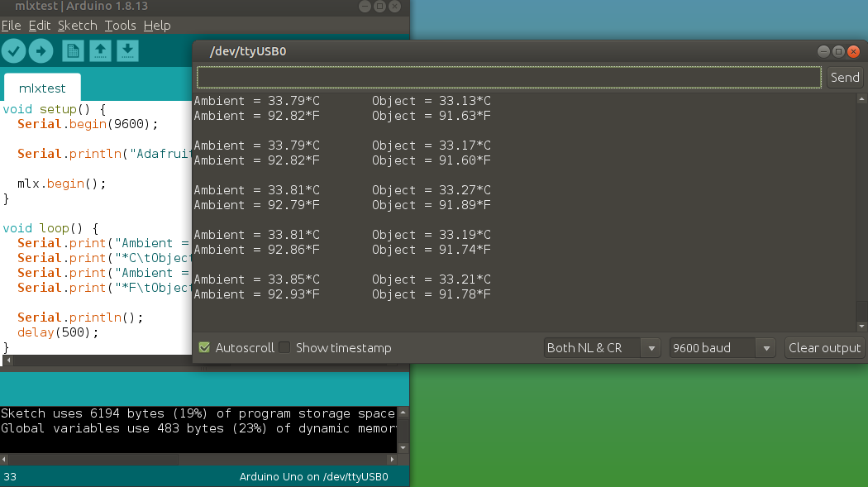Enable Show timestamp in serial monitor

pyautogui.click(x=284, y=347)
